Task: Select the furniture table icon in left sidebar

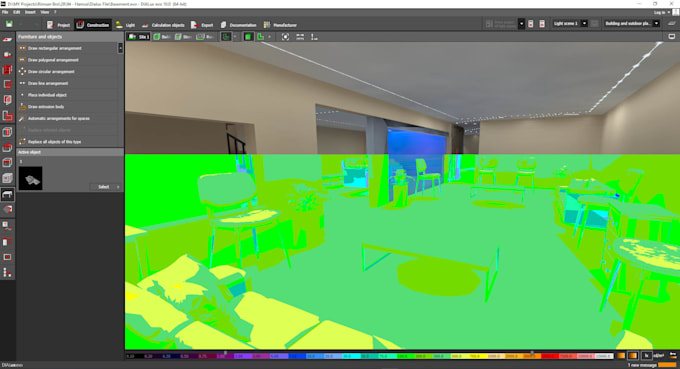Action: point(7,194)
